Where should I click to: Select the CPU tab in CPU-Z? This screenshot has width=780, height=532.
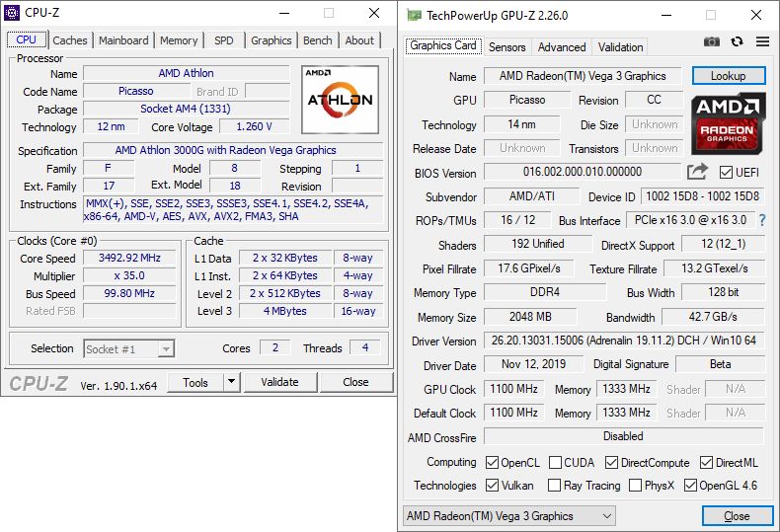pyautogui.click(x=27, y=39)
